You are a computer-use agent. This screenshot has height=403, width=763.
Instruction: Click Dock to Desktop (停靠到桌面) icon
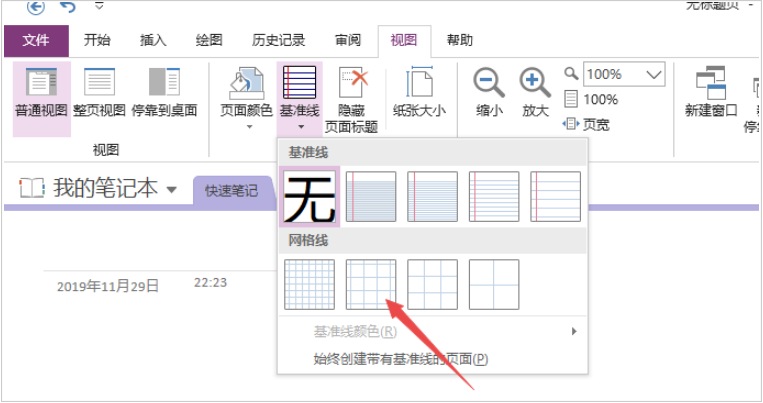tap(164, 83)
